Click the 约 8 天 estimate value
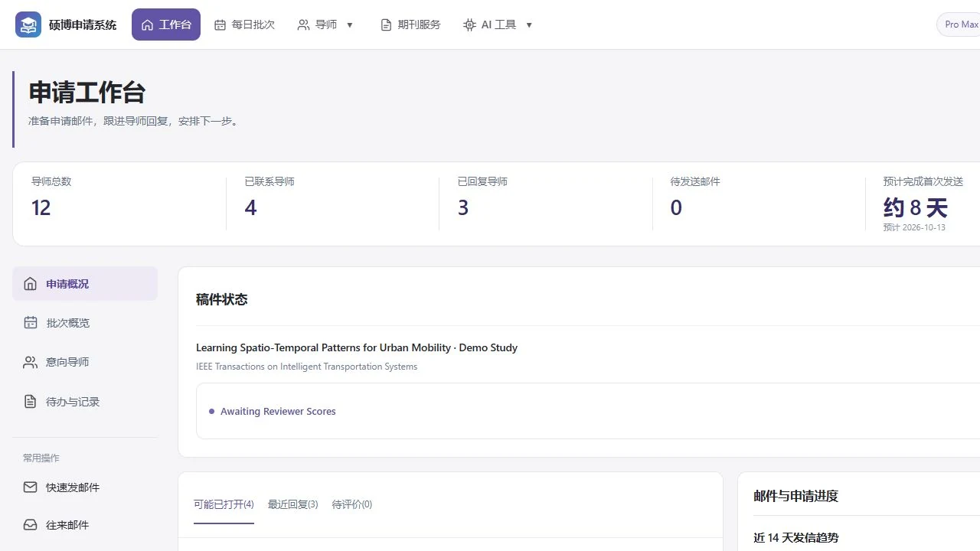980x551 pixels. click(x=916, y=207)
